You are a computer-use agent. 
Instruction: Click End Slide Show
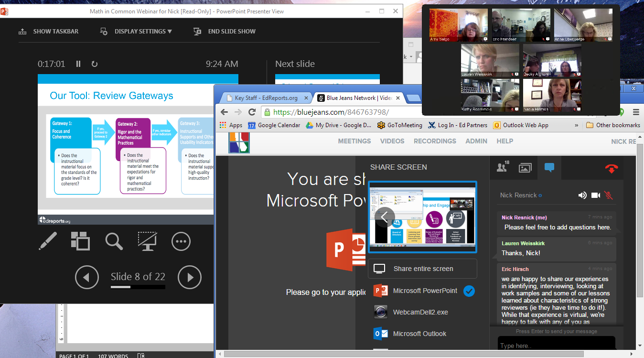225,32
